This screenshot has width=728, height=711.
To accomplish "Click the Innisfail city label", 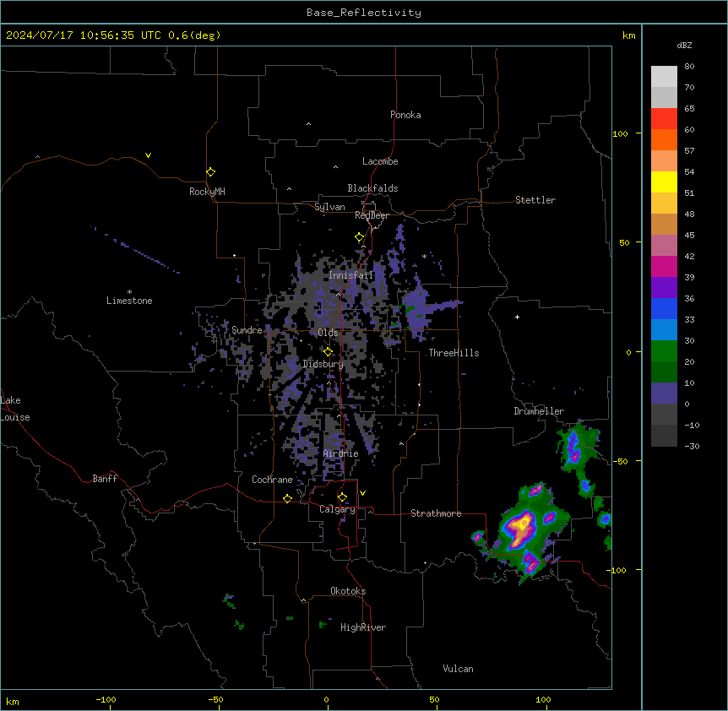I will point(351,275).
